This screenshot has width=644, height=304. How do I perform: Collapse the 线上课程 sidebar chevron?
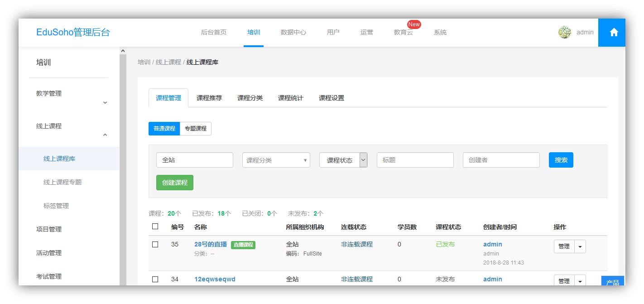click(x=105, y=135)
